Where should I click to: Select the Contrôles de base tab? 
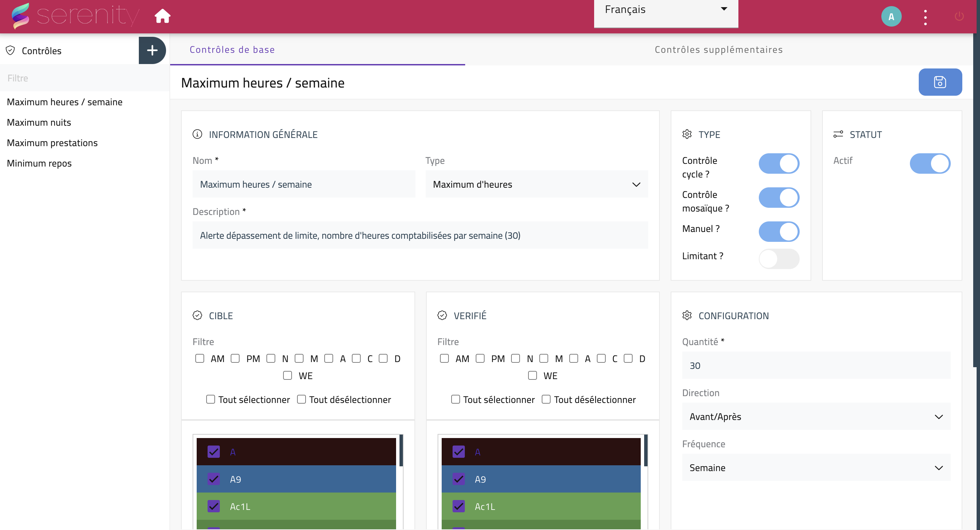(232, 49)
